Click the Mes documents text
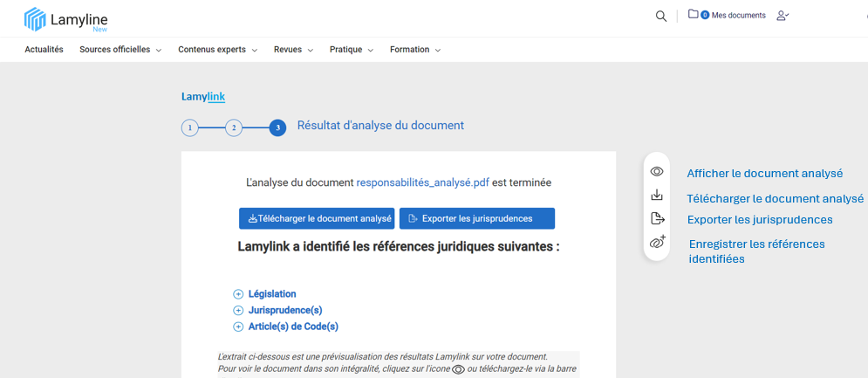This screenshot has width=868, height=378. [739, 16]
